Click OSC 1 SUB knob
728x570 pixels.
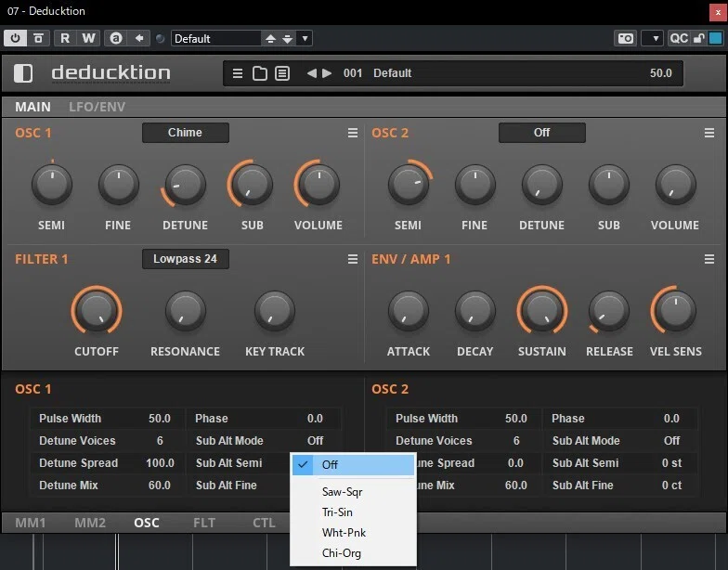click(252, 185)
